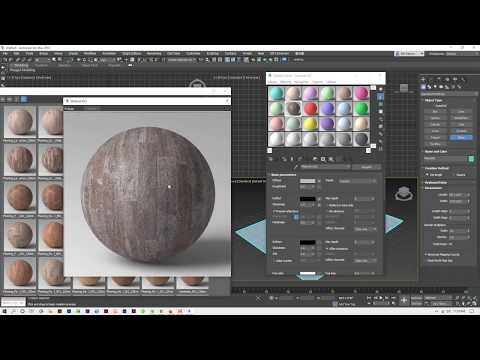480x360 pixels.
Task: Select the Square creation method radio
Action: (x=454, y=174)
